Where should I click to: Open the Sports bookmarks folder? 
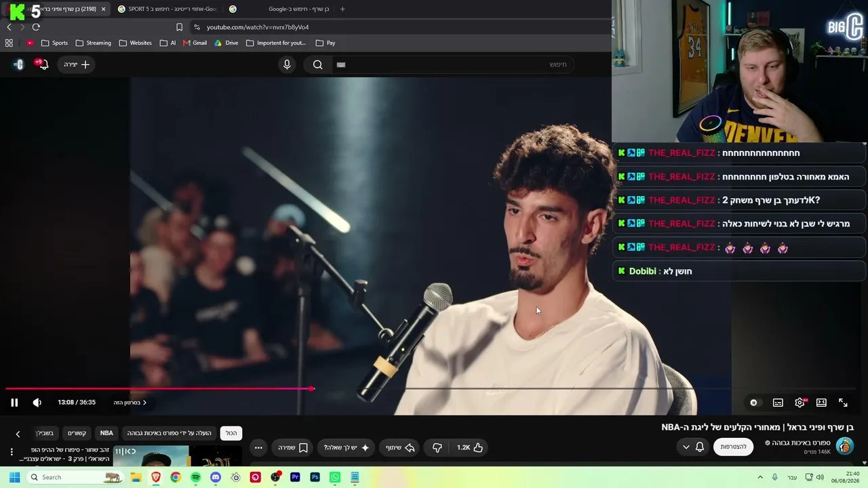click(54, 43)
